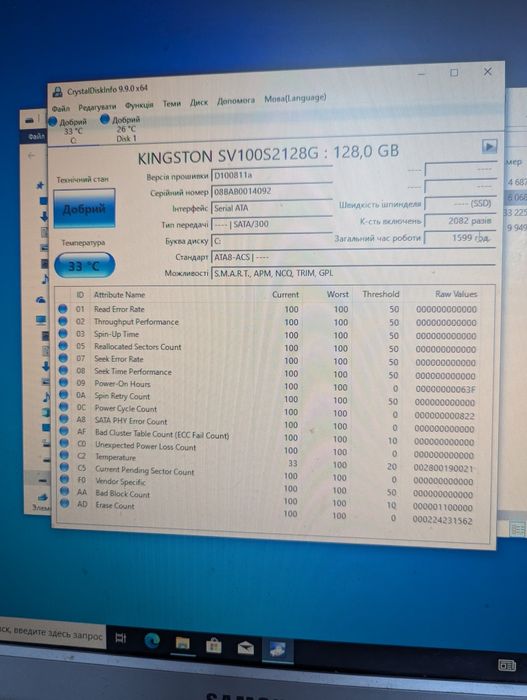Click raw value 002800190021
The width and height of the screenshot is (527, 700).
pos(443,468)
